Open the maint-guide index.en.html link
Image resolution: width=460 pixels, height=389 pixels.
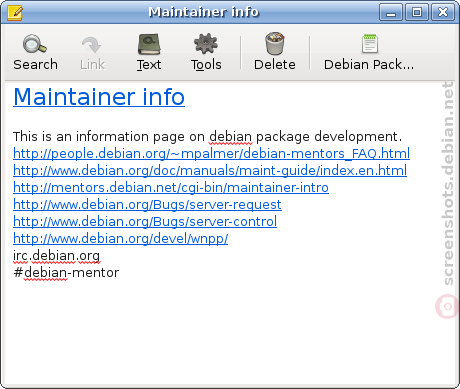tap(210, 171)
